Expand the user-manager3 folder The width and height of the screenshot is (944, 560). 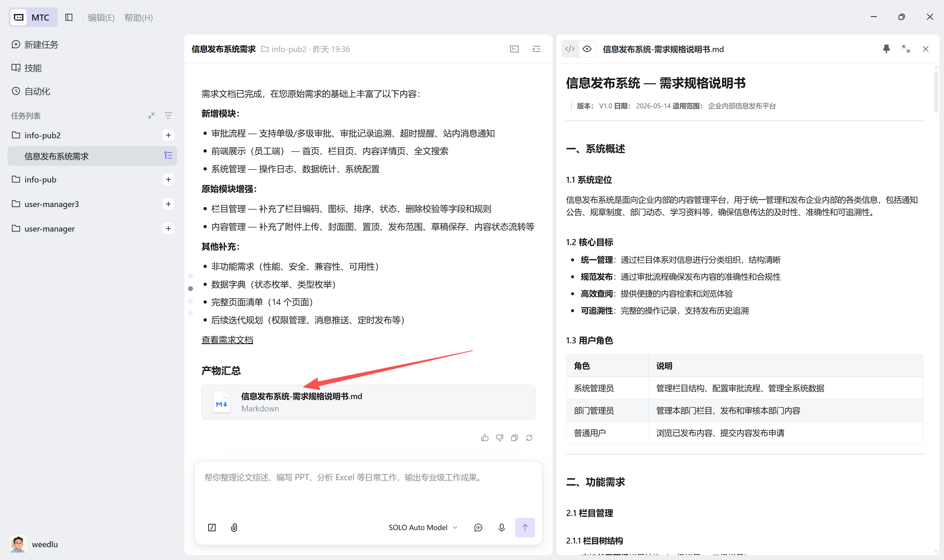(x=45, y=204)
